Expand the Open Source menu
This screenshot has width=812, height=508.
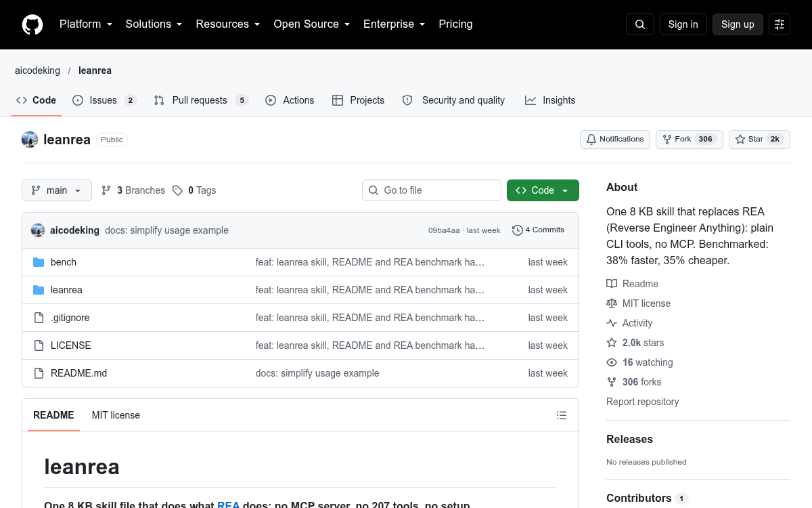[312, 24]
